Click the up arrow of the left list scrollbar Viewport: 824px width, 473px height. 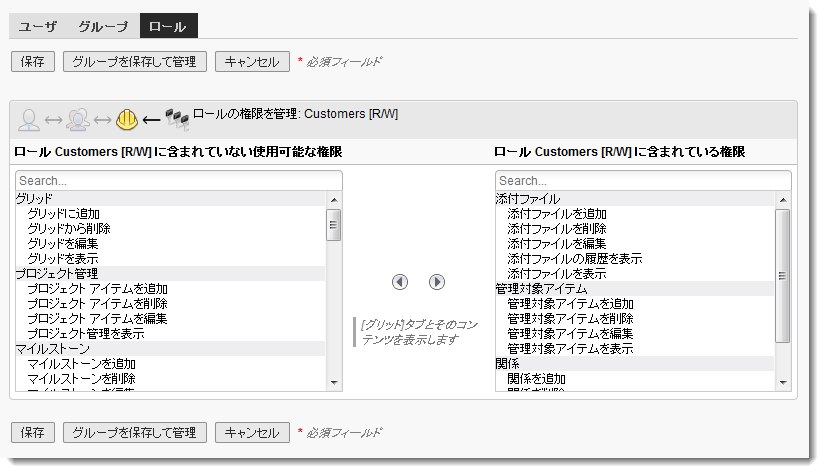334,200
